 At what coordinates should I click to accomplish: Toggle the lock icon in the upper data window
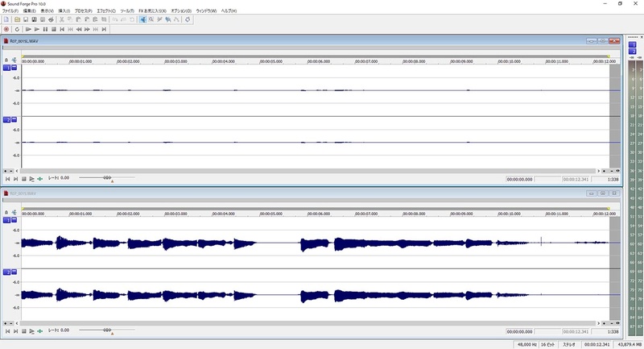pos(6,60)
